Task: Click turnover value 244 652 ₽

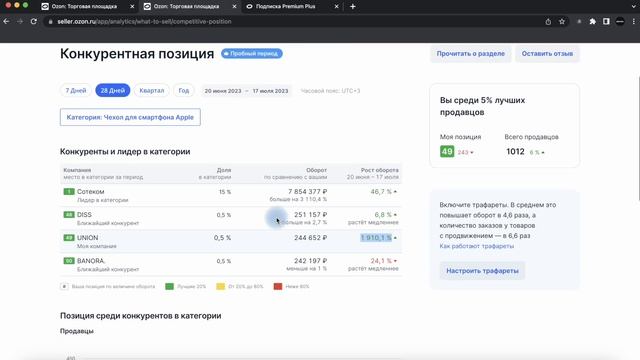Action: (x=311, y=238)
